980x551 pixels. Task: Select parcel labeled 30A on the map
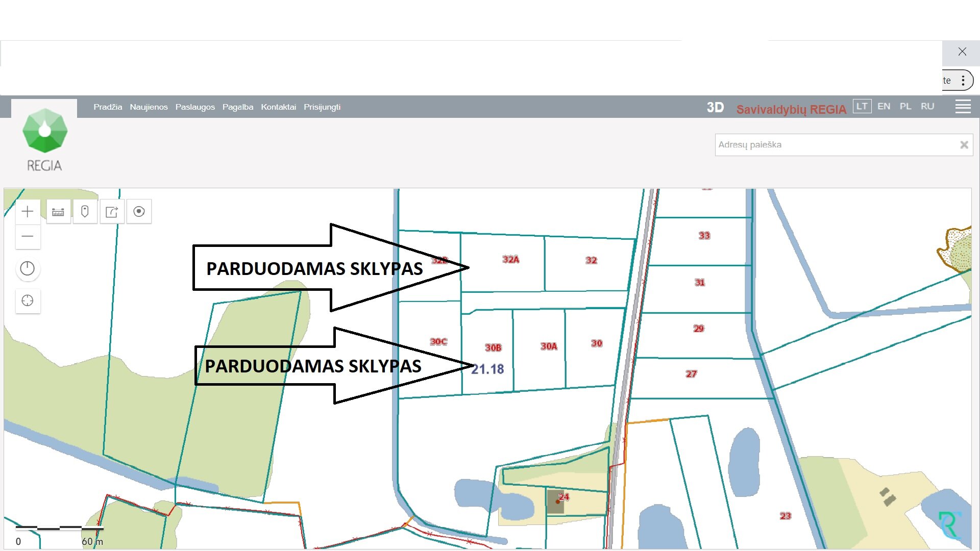pos(549,346)
